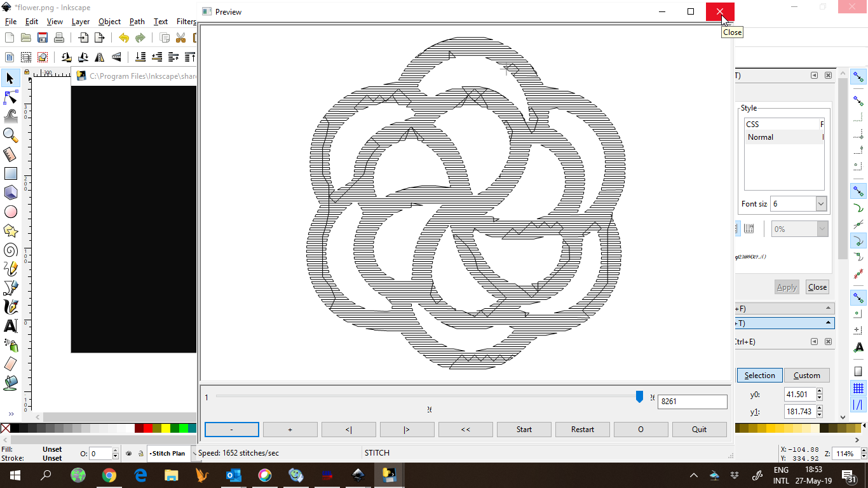
Task: Select the Calligraphy tool
Action: click(10, 307)
